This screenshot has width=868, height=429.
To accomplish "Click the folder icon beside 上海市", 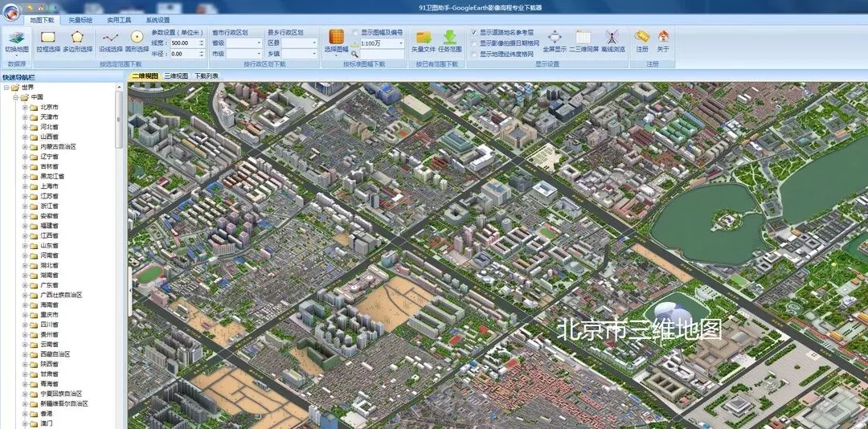I will pos(34,186).
